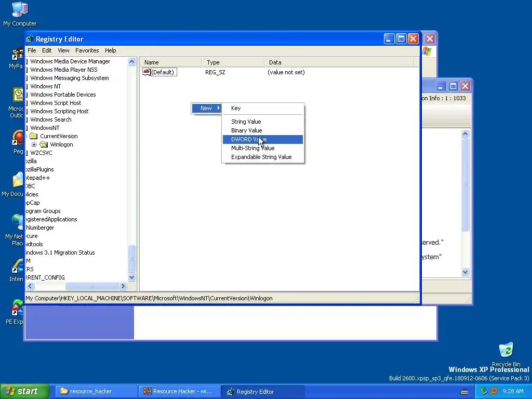Click the green shield tray icon
The width and height of the screenshot is (532, 399).
point(484,391)
